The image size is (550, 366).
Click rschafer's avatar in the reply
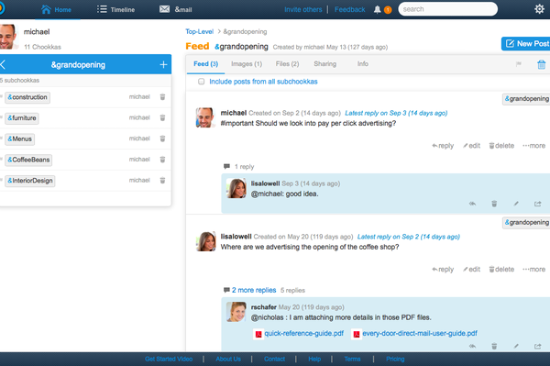[x=236, y=312]
